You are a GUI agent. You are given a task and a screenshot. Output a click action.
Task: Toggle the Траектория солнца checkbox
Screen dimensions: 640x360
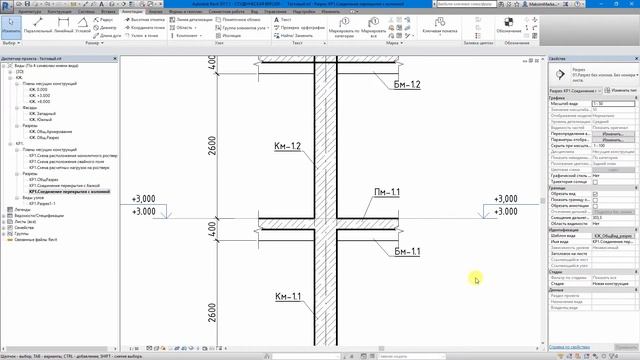595,182
